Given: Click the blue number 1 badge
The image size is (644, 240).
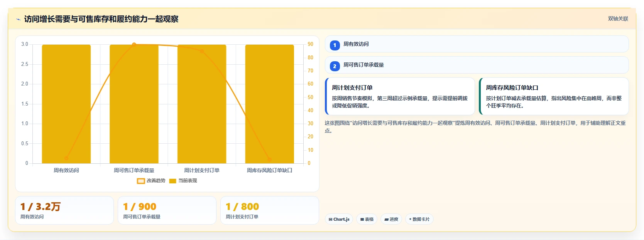Looking at the screenshot, I should pyautogui.click(x=335, y=45).
